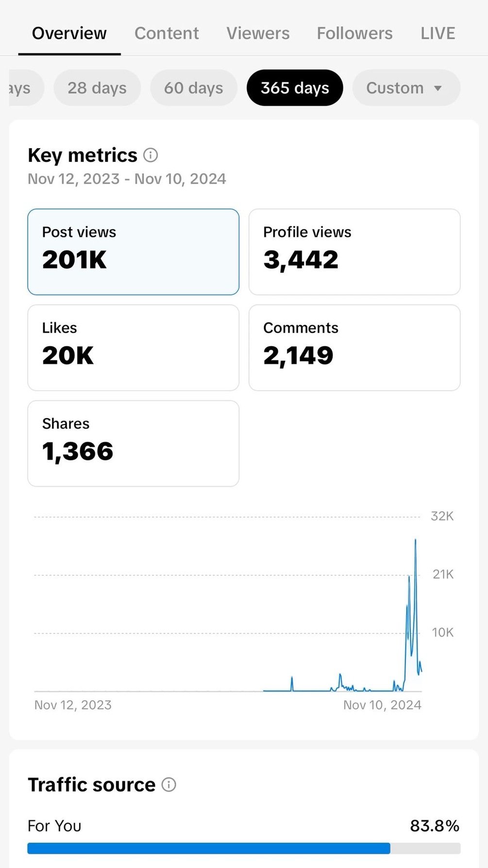
Task: Choose the 28 days time range
Action: tap(97, 88)
